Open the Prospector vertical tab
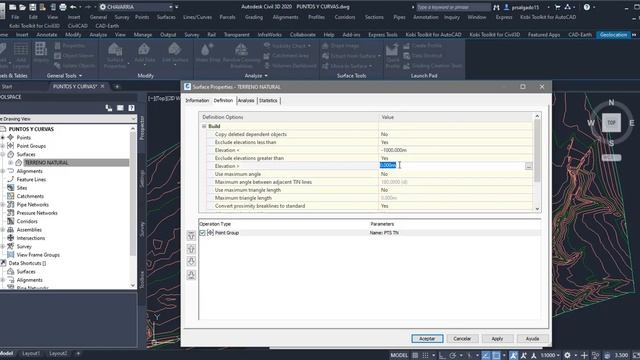 tap(142, 128)
